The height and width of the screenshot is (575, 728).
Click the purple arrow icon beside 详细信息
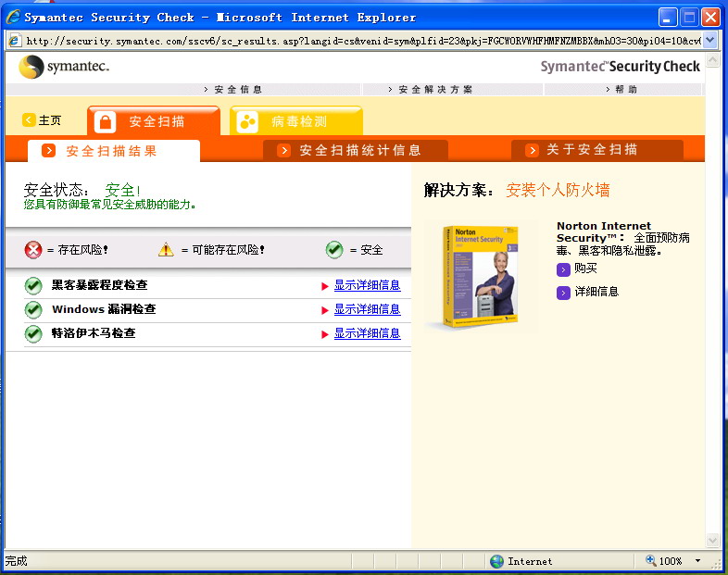point(563,293)
